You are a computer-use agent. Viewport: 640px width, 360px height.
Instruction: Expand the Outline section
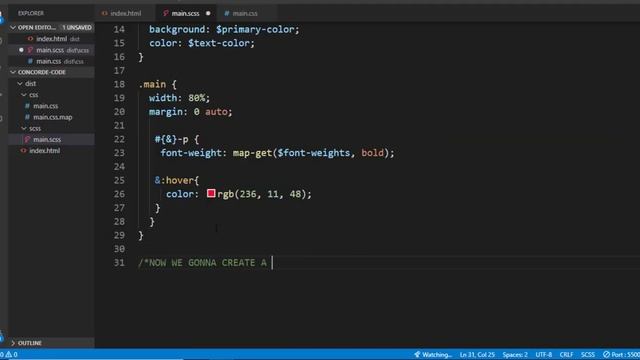click(51, 343)
